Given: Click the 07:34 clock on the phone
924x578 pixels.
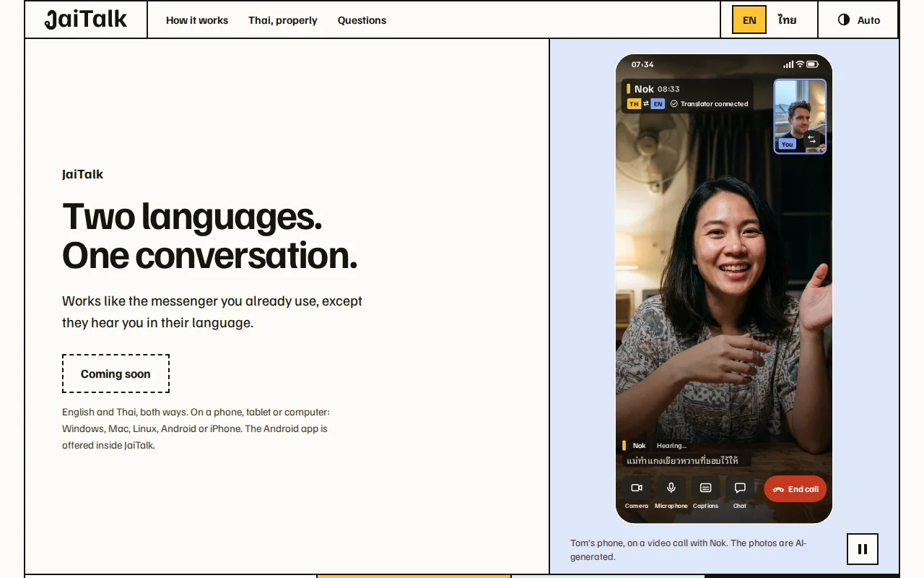Looking at the screenshot, I should (x=642, y=64).
